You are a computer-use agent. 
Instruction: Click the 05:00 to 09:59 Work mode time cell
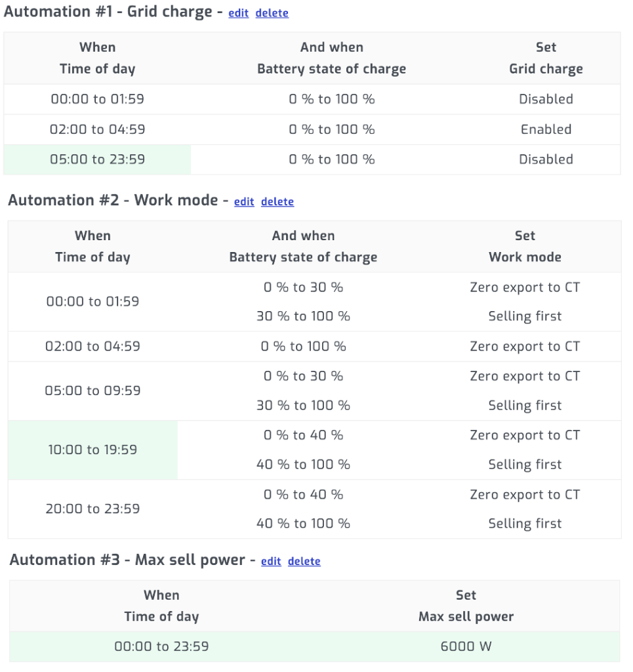93,390
